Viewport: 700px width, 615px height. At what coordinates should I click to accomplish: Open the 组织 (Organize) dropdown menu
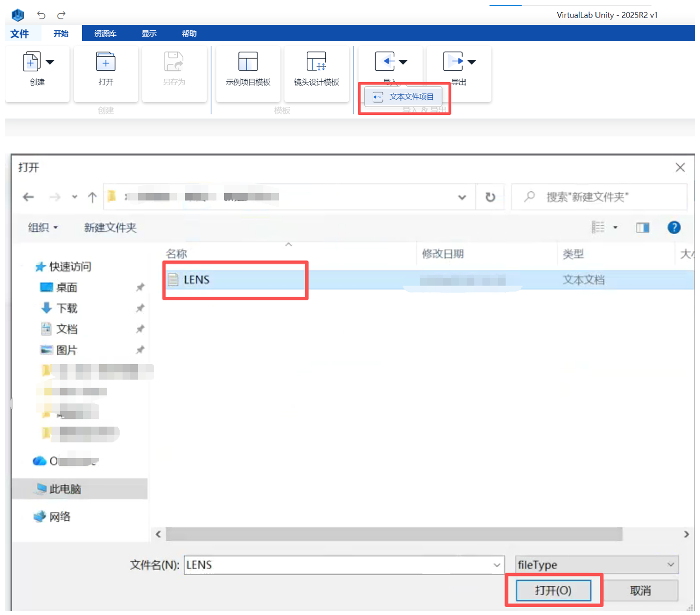(43, 227)
